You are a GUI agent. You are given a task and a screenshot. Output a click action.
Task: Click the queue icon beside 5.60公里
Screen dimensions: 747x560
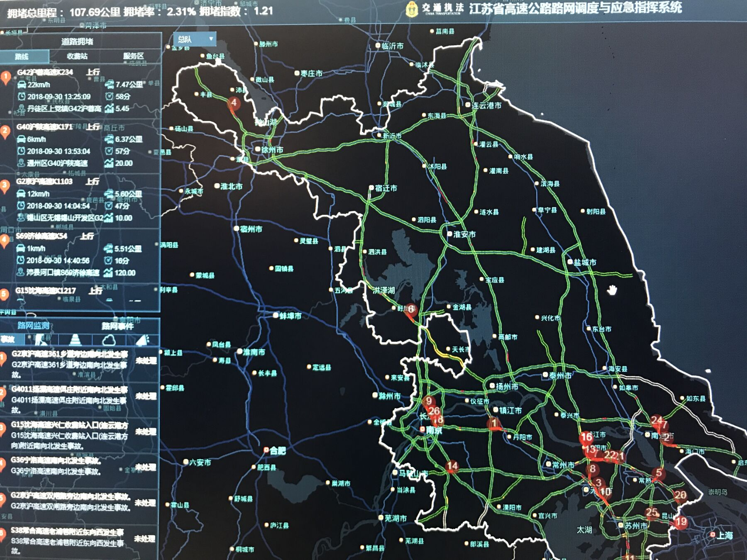(109, 194)
